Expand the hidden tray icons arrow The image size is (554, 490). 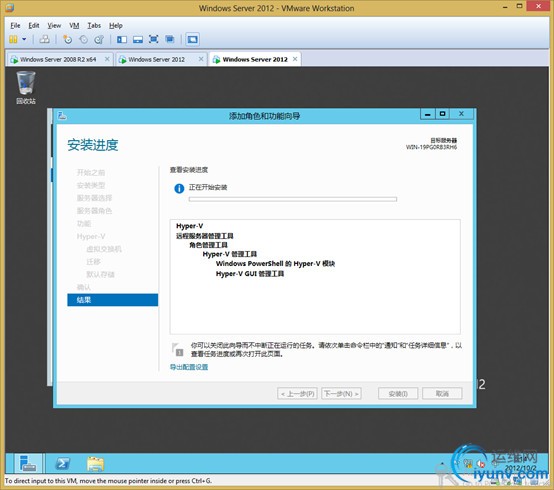(442, 463)
